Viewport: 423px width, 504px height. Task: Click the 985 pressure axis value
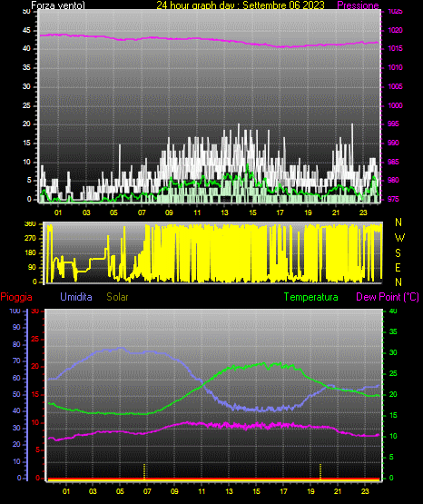(393, 162)
